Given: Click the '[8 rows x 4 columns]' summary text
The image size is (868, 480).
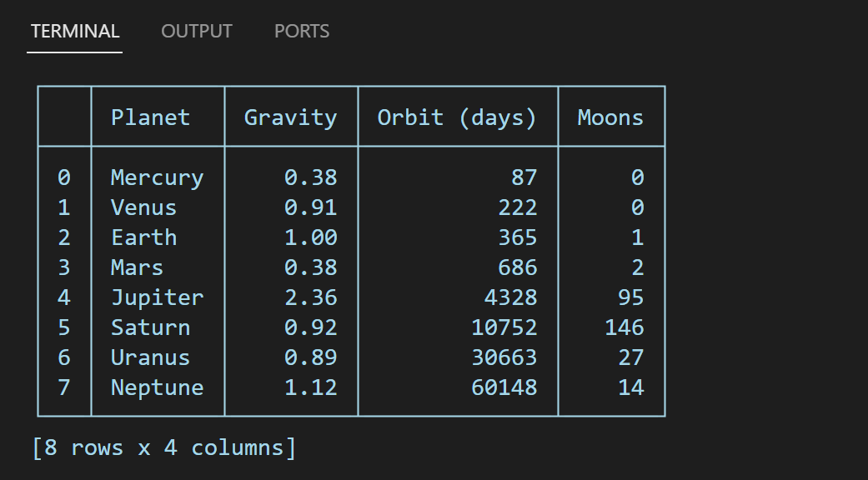Looking at the screenshot, I should coord(163,447).
